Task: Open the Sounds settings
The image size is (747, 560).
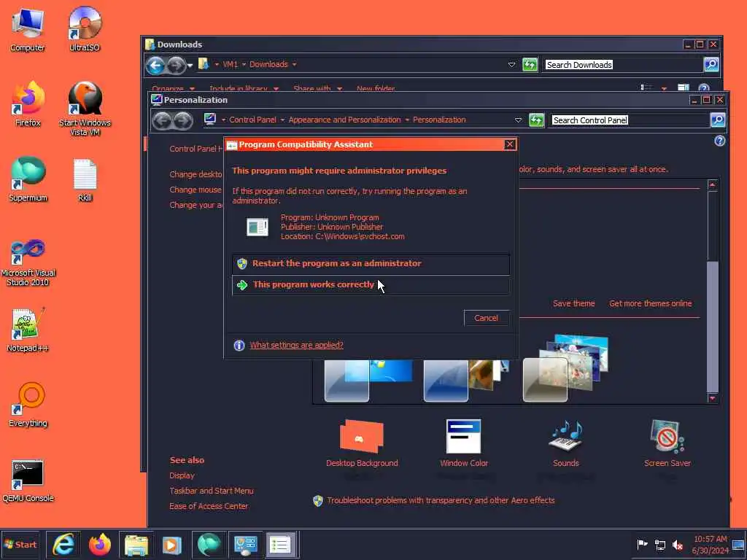Action: [x=565, y=443]
